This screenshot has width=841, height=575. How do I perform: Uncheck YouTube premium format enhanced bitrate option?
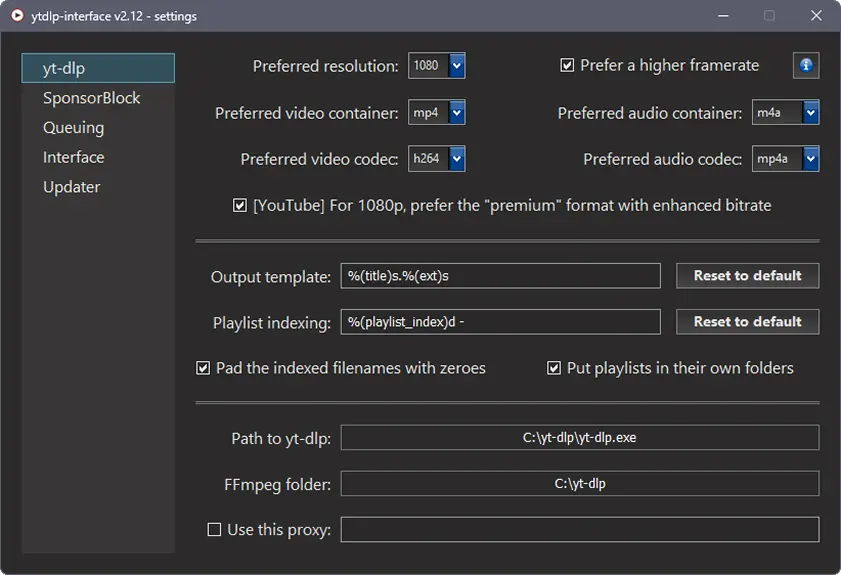coord(240,205)
